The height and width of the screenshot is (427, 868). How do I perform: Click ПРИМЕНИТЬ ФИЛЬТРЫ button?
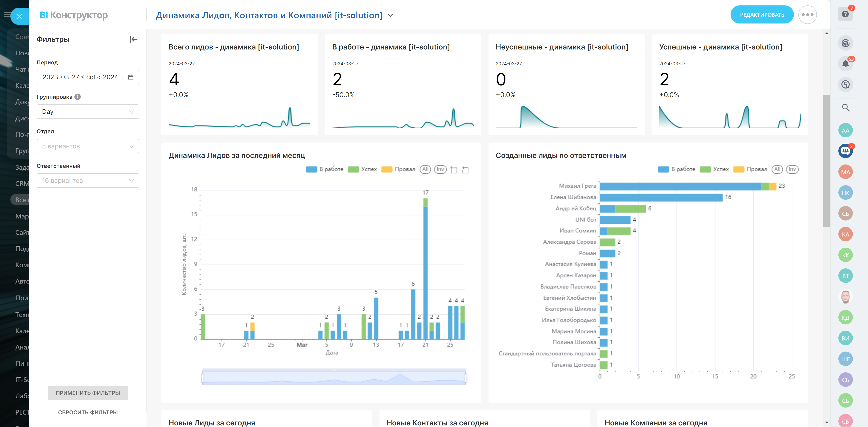pyautogui.click(x=88, y=393)
